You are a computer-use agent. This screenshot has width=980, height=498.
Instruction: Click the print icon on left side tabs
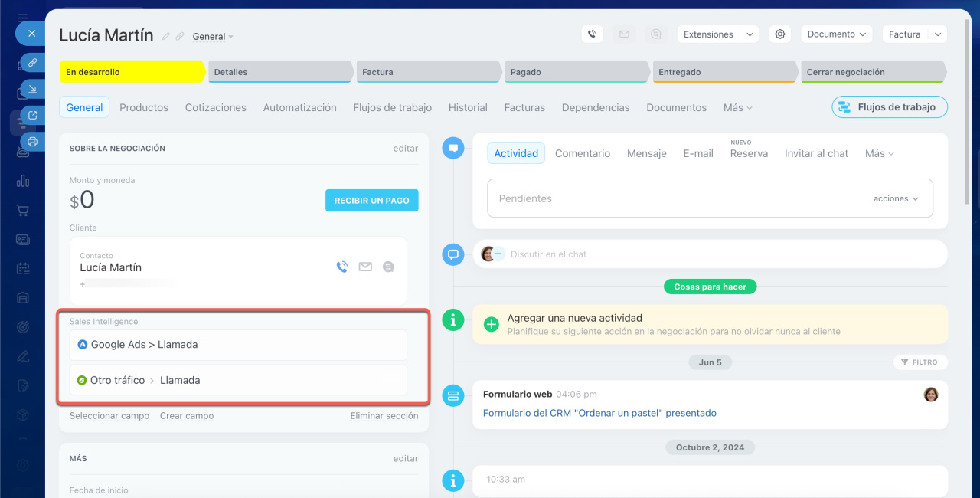tap(32, 142)
